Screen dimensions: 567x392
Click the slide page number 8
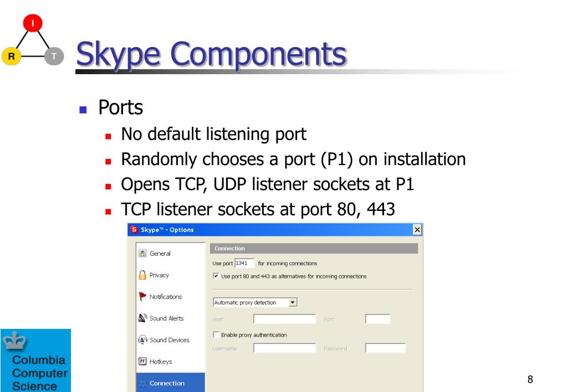click(530, 379)
